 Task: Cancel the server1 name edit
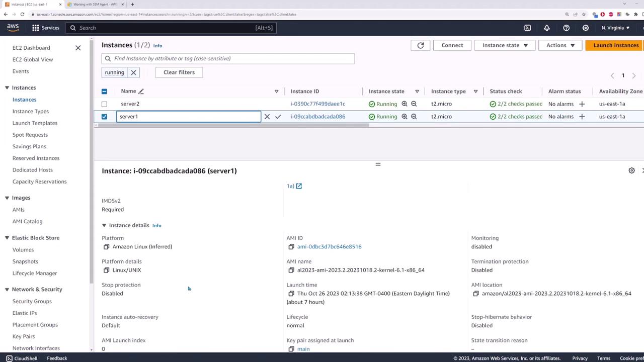[267, 117]
